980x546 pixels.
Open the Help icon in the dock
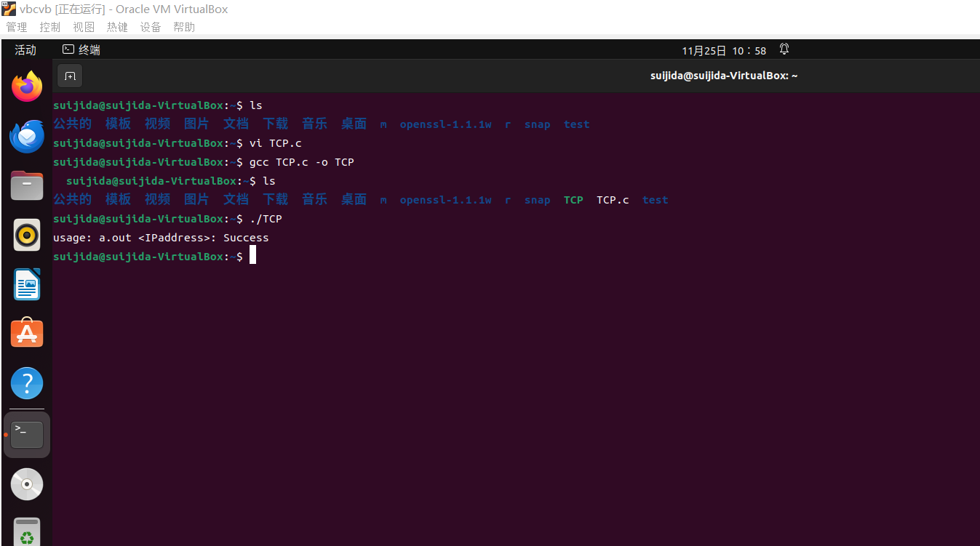coord(27,383)
